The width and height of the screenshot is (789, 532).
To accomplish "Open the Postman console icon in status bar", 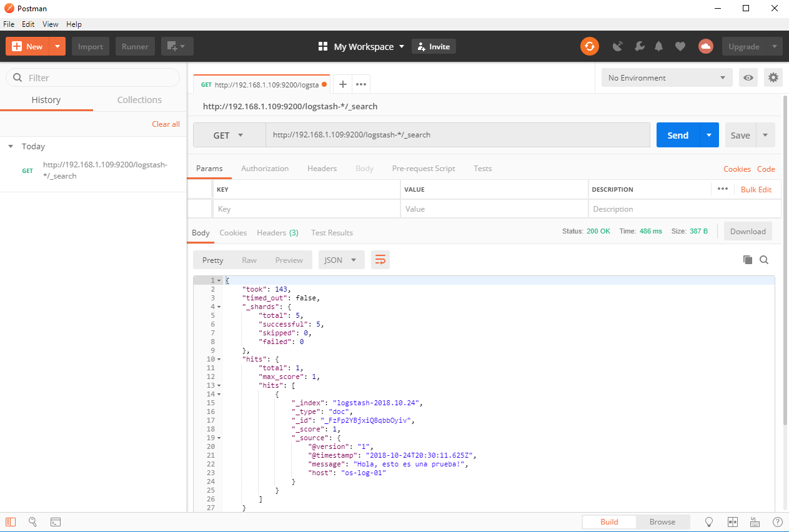I will click(x=56, y=522).
